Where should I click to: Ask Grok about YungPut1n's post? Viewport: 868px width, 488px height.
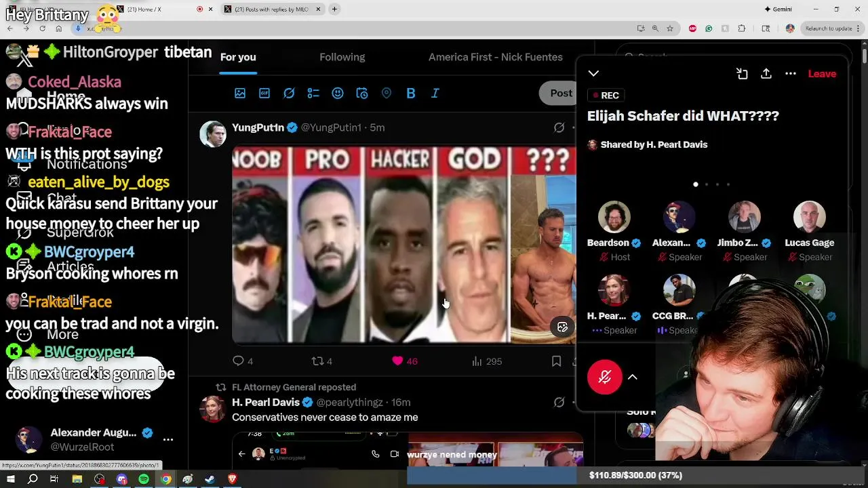(x=559, y=127)
